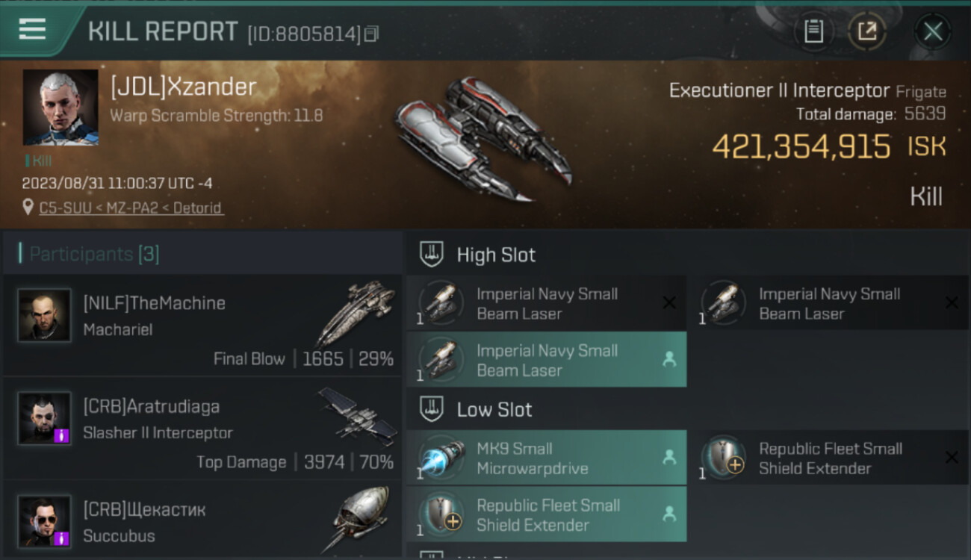This screenshot has width=971, height=560.
Task: Copy kill report ID icon
Action: tap(371, 34)
